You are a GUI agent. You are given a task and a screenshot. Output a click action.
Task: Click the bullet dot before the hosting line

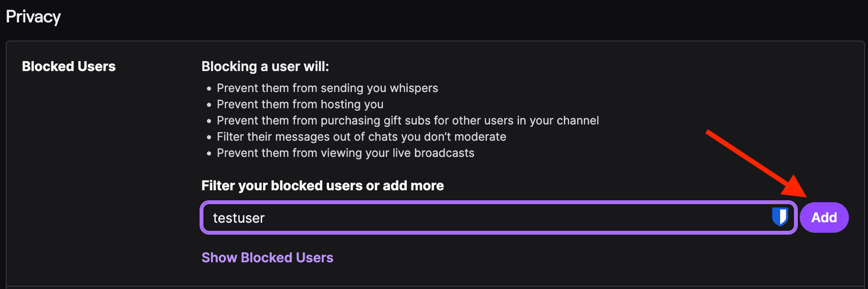pos(209,105)
